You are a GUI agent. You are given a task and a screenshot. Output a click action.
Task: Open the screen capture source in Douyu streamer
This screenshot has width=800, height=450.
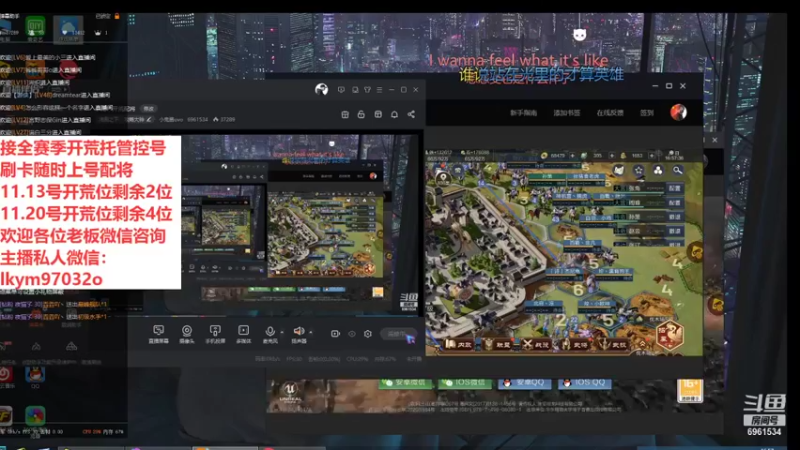pyautogui.click(x=158, y=334)
